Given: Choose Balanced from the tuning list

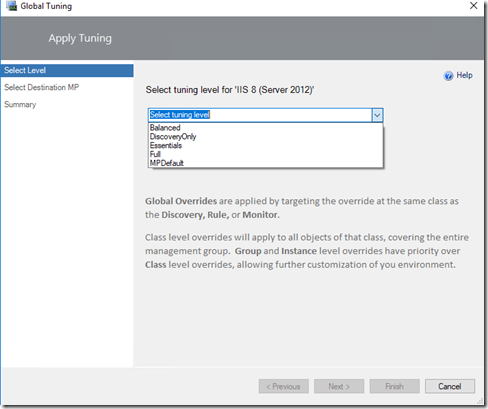Looking at the screenshot, I should 266,128.
